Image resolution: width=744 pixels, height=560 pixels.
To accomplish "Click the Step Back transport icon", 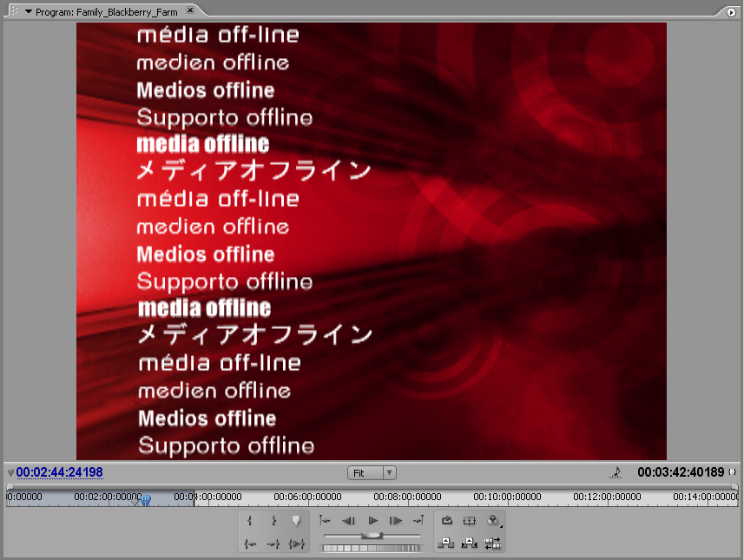I will (349, 521).
